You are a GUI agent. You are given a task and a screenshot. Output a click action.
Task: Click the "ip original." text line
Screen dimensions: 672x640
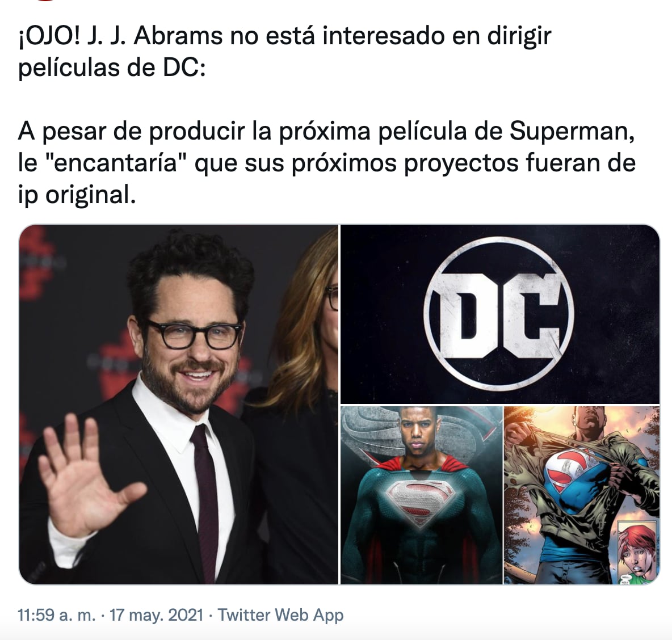tap(77, 196)
